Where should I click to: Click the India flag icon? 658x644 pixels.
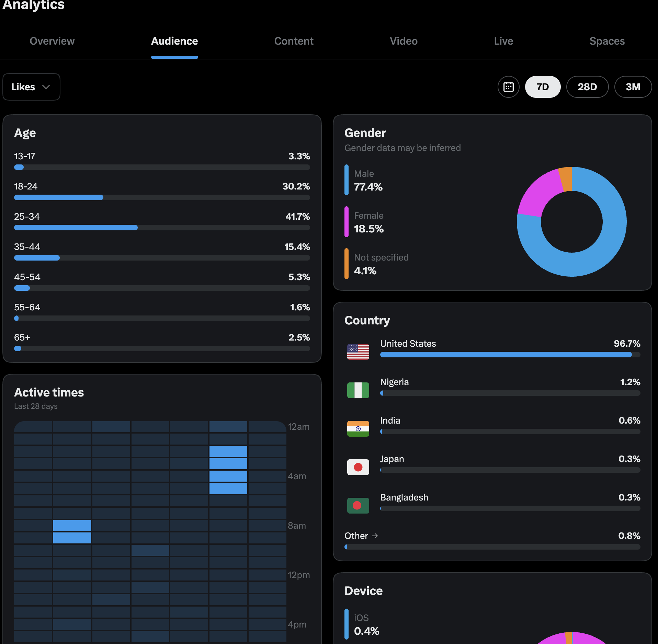tap(358, 429)
